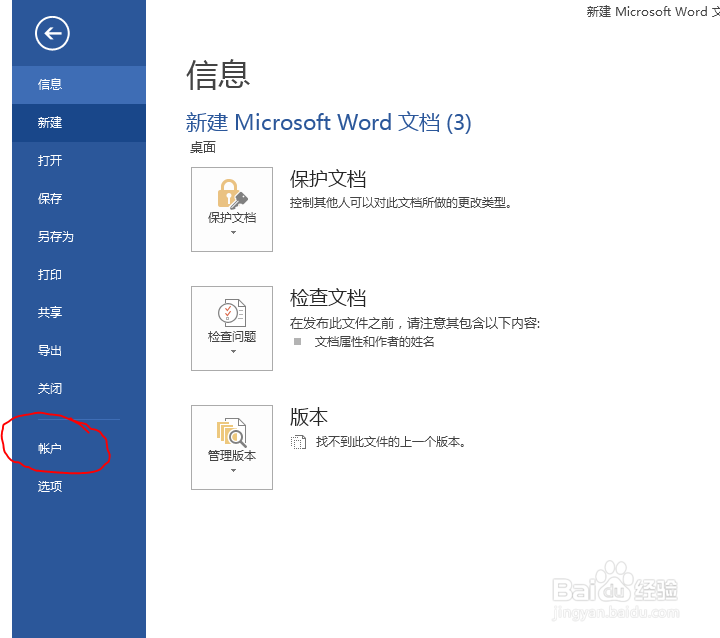Click the 版本 section heading
720x638 pixels.
coord(309,417)
